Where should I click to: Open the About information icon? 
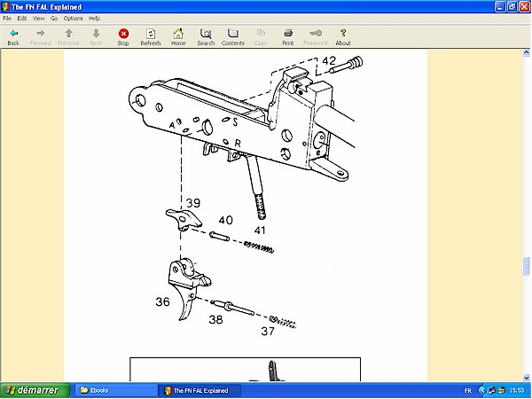[x=343, y=37]
